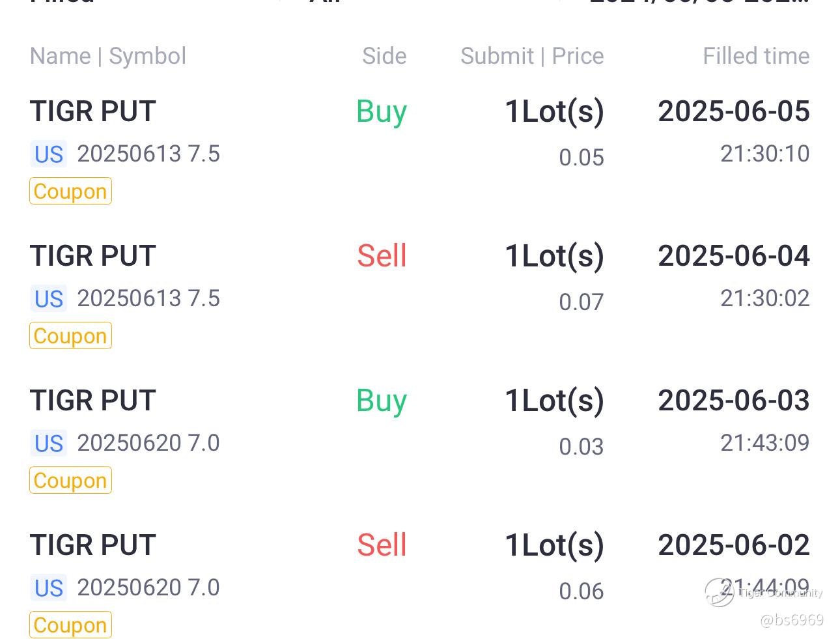Screen dimensions: 840x639
Task: Click the green Buy label on the 2025-06-03 order
Action: point(382,400)
